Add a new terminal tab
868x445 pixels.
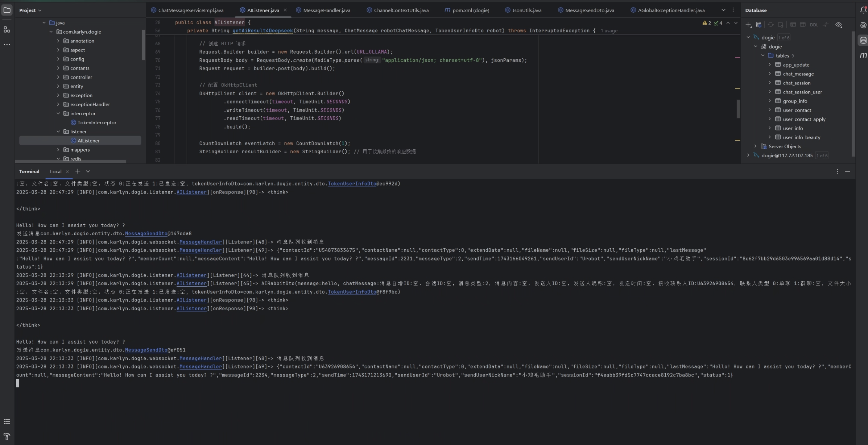pyautogui.click(x=78, y=171)
